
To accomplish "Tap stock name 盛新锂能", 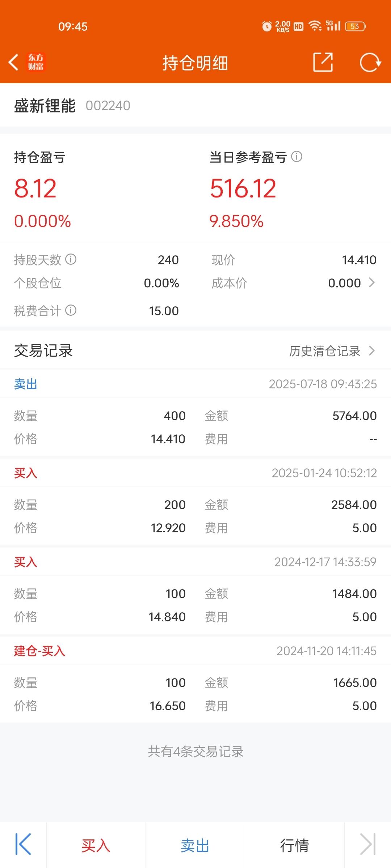I will pyautogui.click(x=45, y=106).
